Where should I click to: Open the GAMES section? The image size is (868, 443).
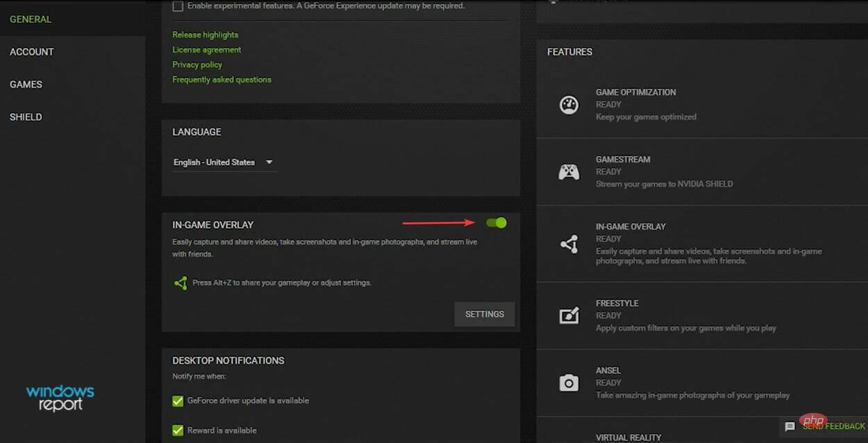pos(26,84)
